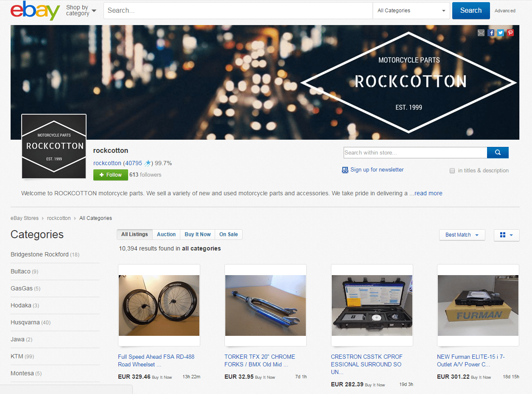Image resolution: width=532 pixels, height=394 pixels.
Task: Click the 'EUR 32.95' price
Action: (239, 377)
